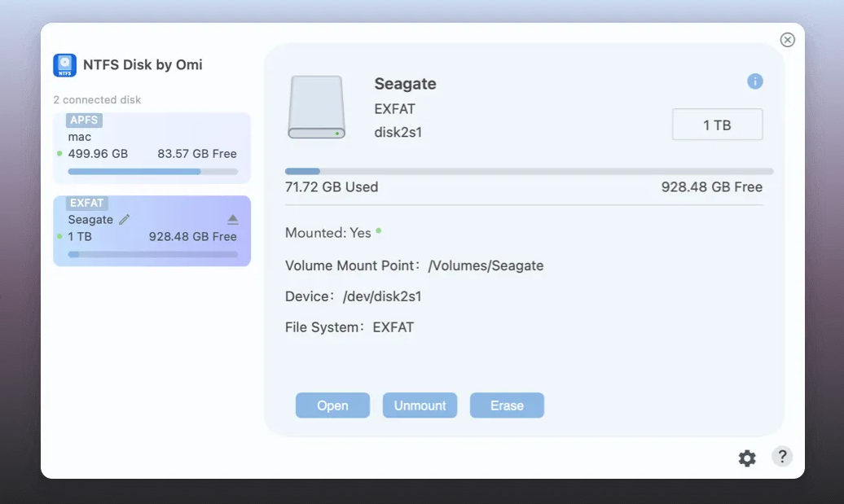Open settings with the gear icon
This screenshot has height=504, width=844.
[746, 458]
